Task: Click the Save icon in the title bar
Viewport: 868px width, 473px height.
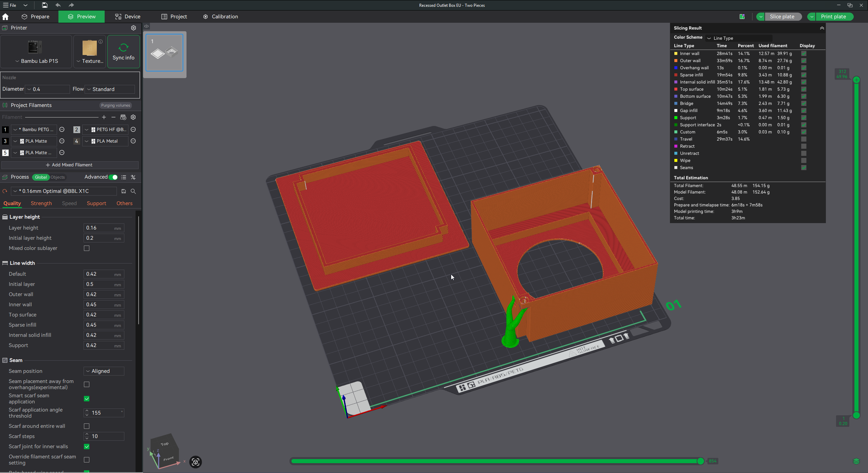Action: pyautogui.click(x=45, y=5)
